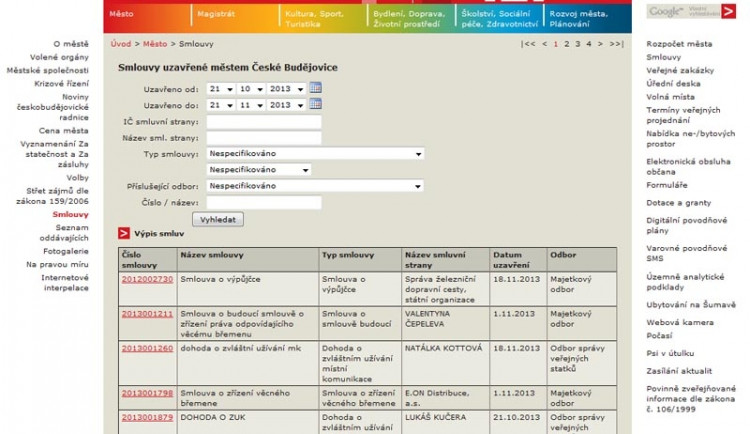Open Veřejné zakázky in right sidebar
Screen dimensions: 750x434
pyautogui.click(x=682, y=71)
